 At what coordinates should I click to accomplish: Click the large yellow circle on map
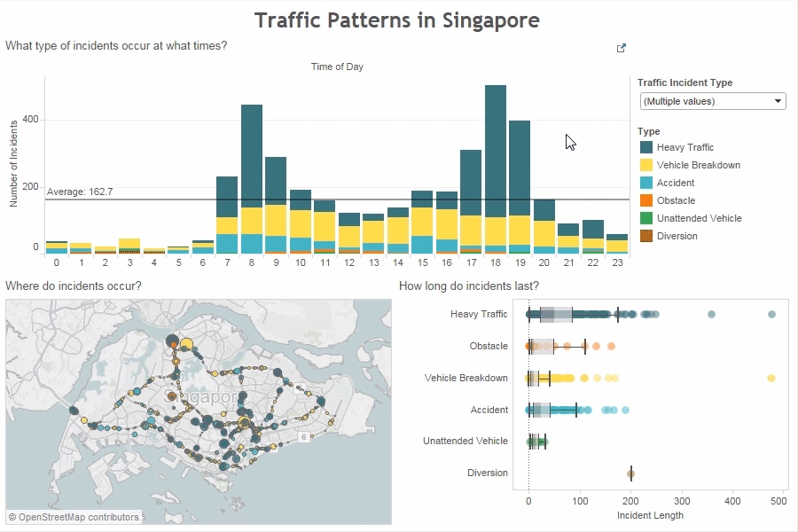pyautogui.click(x=187, y=346)
